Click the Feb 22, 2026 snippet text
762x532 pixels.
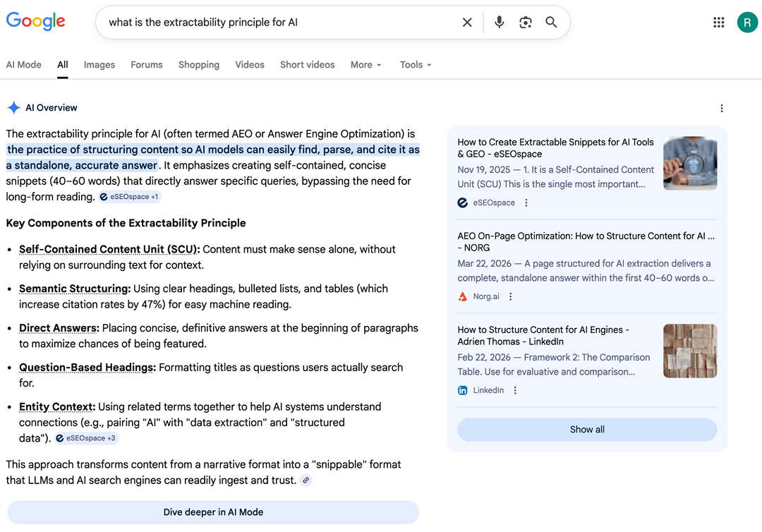click(x=554, y=364)
